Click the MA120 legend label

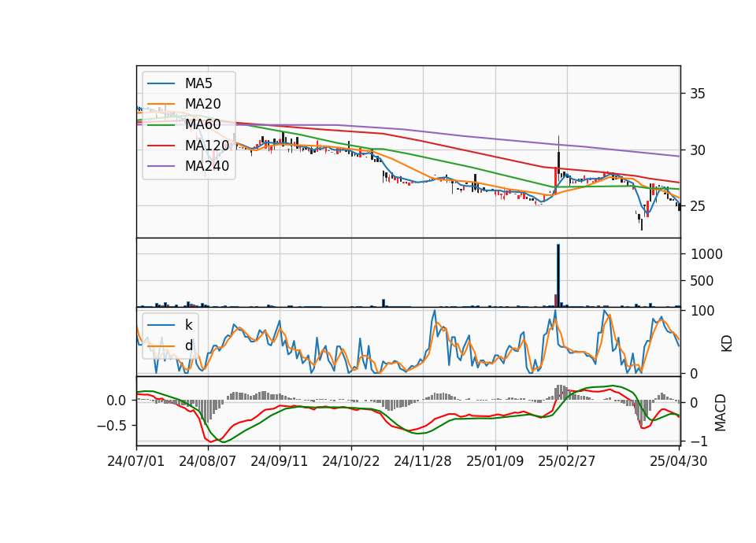coord(207,146)
